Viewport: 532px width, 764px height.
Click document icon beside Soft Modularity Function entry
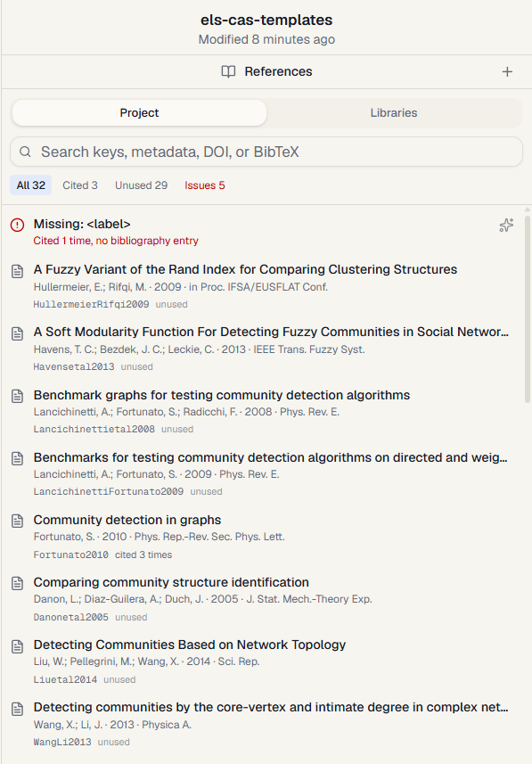click(x=17, y=333)
